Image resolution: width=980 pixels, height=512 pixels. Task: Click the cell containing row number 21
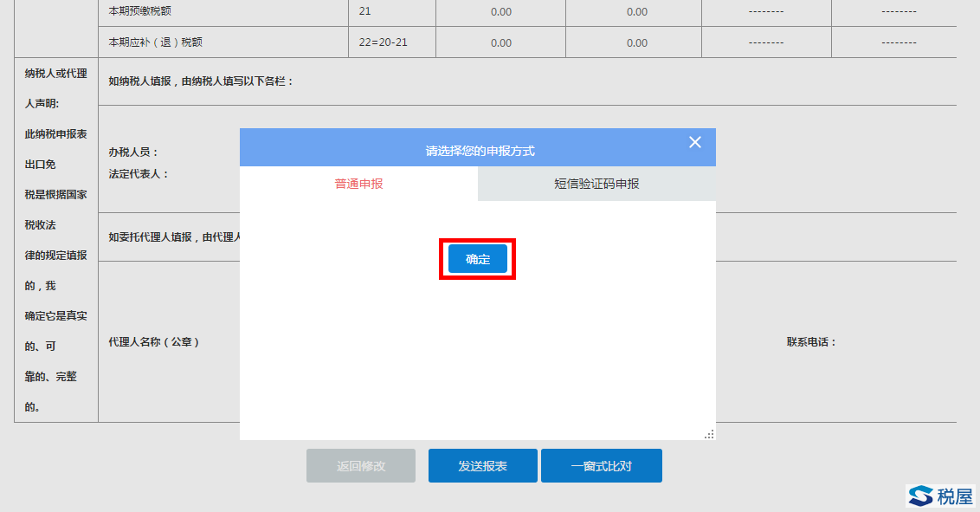click(364, 11)
